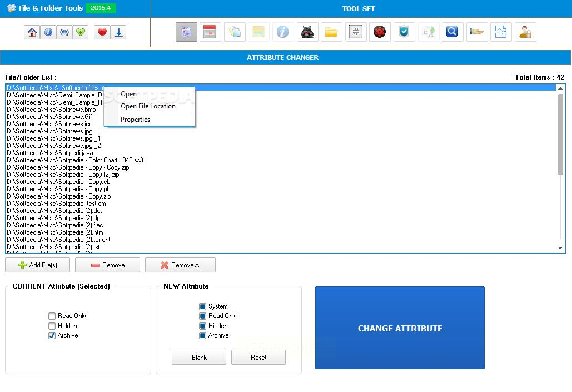The image size is (572, 392).
Task: Toggle the new Hidden attribute checkbox
Action: tap(202, 326)
